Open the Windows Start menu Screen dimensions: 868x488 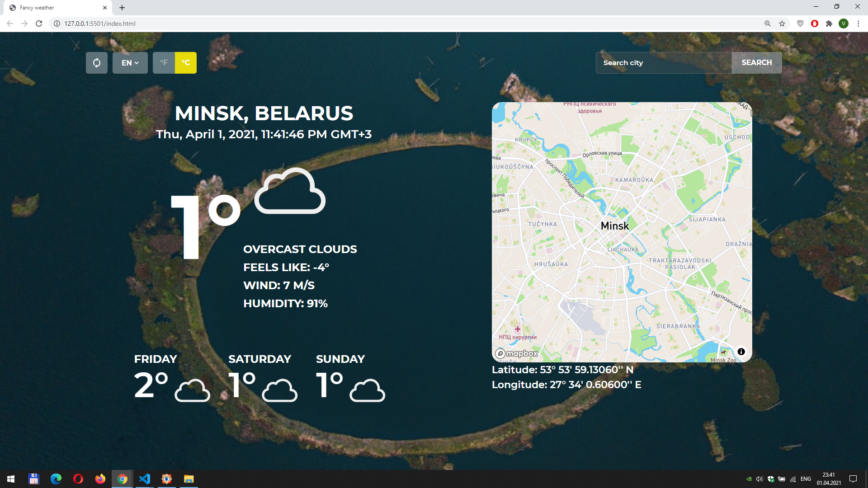point(11,479)
